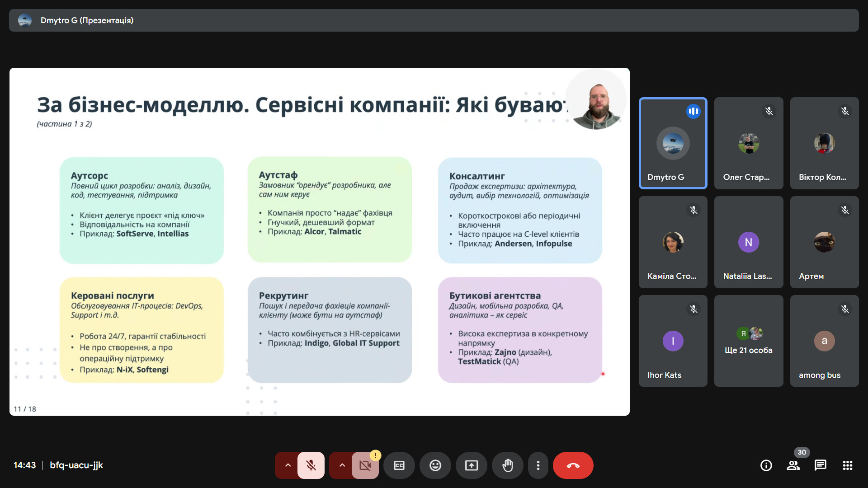Open video settings arrow next to camera

tap(342, 465)
